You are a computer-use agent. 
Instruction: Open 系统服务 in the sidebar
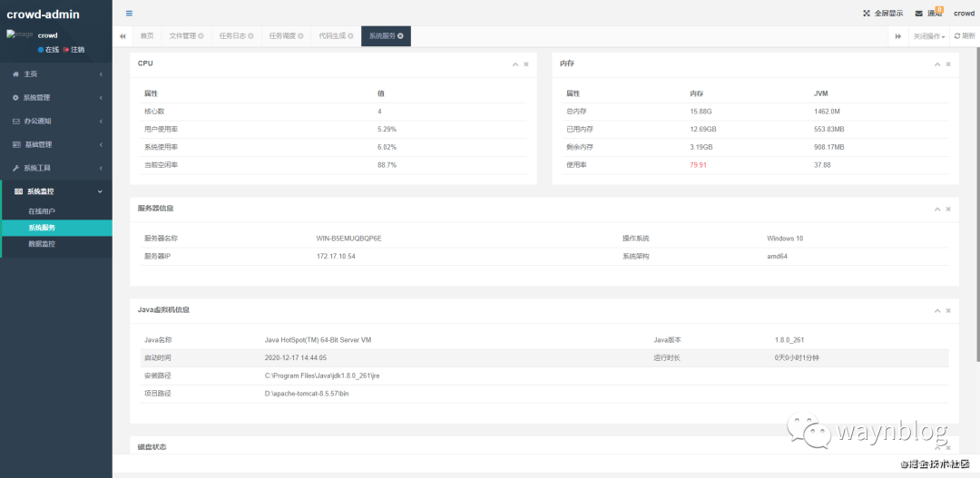tap(56, 228)
